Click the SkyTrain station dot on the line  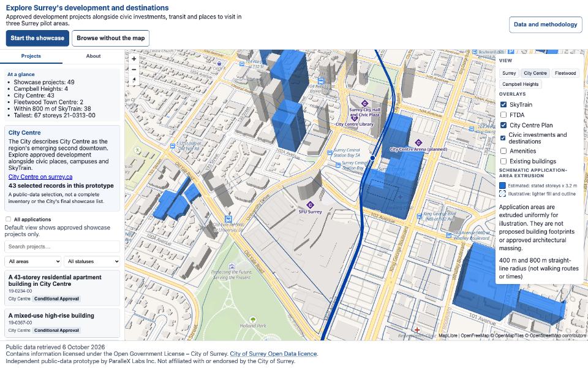[373, 158]
